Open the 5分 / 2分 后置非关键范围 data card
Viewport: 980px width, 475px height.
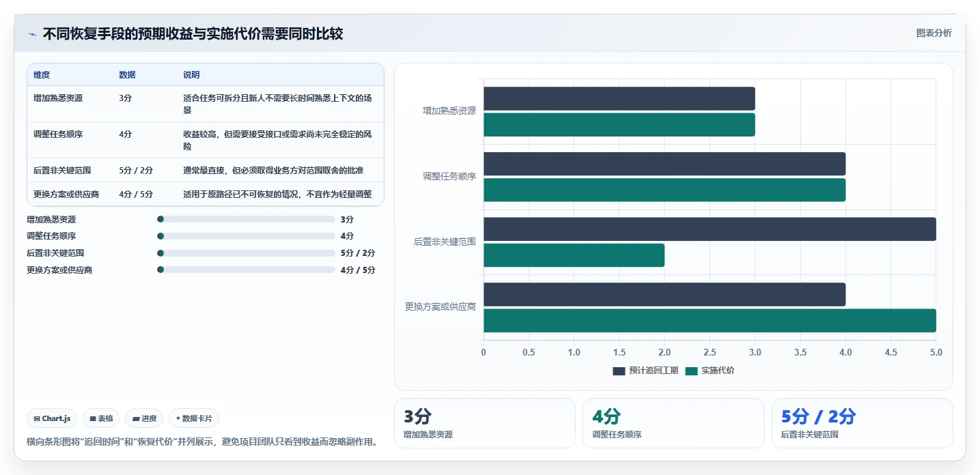click(862, 423)
